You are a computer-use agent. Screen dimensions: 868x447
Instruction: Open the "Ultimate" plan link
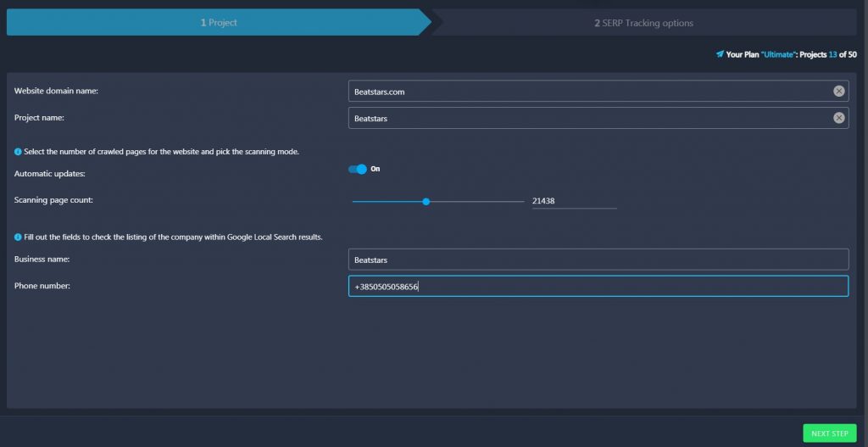tap(779, 55)
